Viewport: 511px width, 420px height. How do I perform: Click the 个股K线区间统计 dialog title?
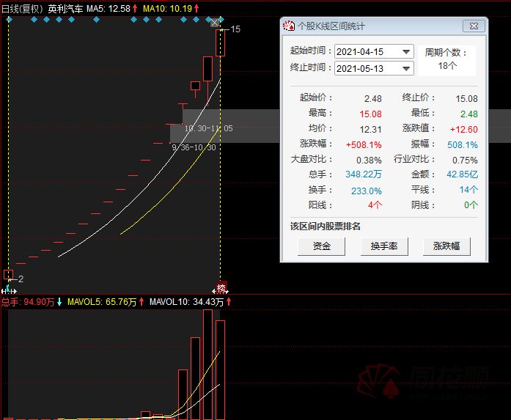click(x=331, y=26)
